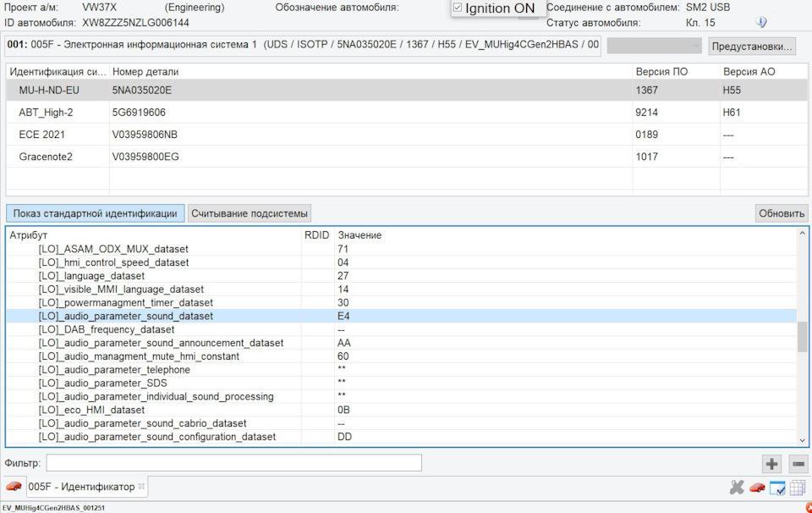This screenshot has height=513, width=812.
Task: Click the grey wrench cross icon
Action: 737,487
